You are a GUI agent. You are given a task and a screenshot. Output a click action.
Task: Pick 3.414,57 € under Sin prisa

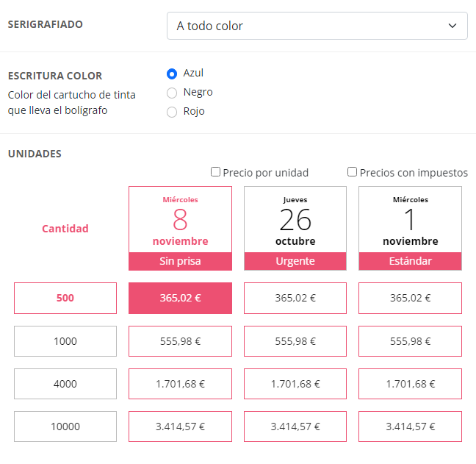tap(180, 426)
